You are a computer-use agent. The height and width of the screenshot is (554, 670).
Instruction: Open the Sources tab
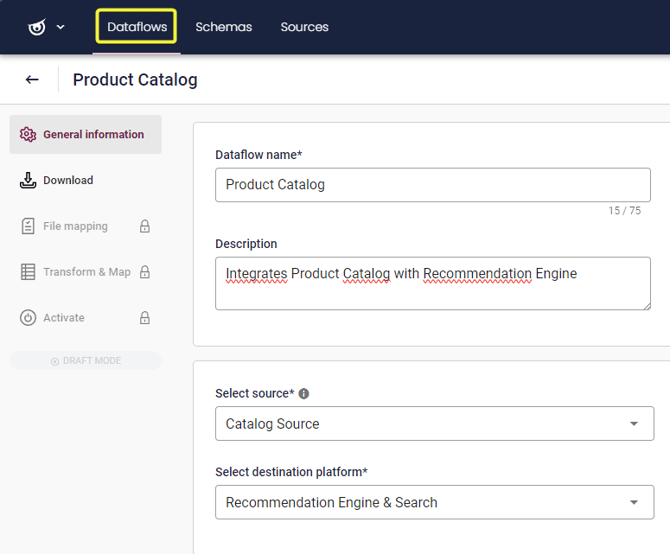click(x=304, y=27)
